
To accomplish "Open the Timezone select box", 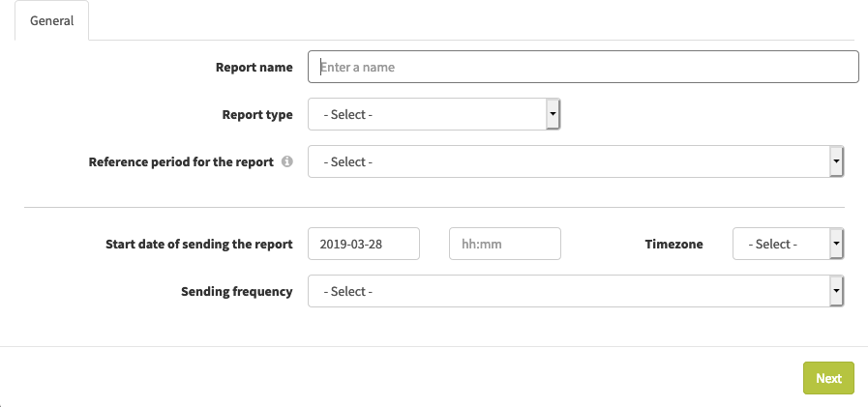I will 789,244.
